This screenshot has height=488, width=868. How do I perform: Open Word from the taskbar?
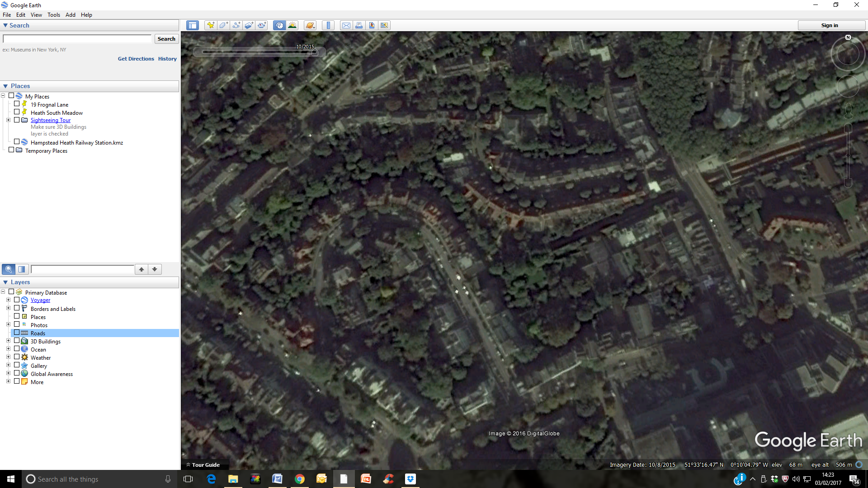click(x=278, y=479)
